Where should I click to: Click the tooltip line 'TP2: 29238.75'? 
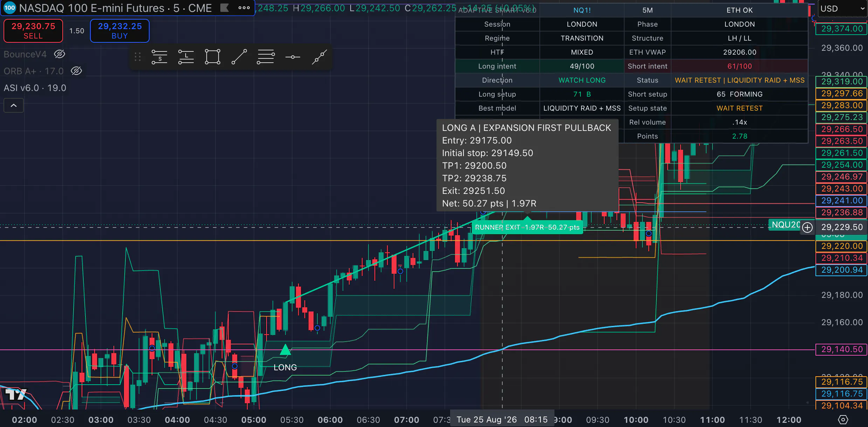click(474, 178)
